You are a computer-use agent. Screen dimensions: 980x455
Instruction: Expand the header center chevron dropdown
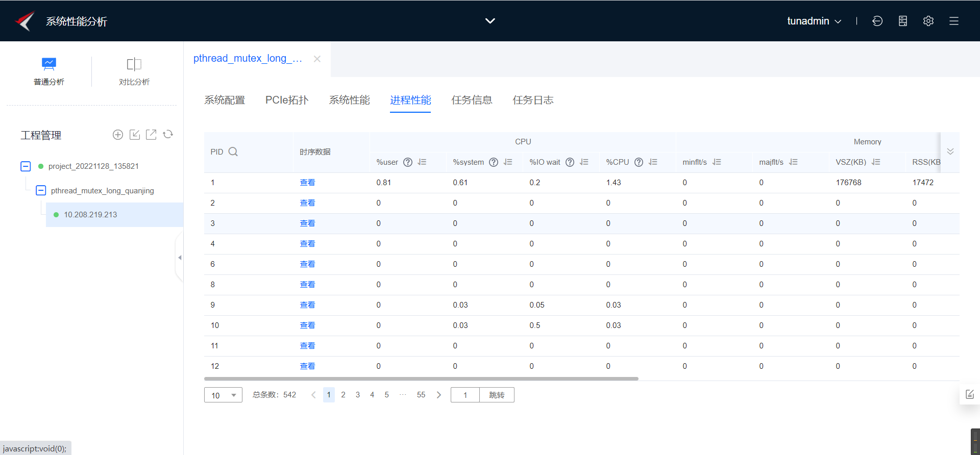[x=490, y=21]
